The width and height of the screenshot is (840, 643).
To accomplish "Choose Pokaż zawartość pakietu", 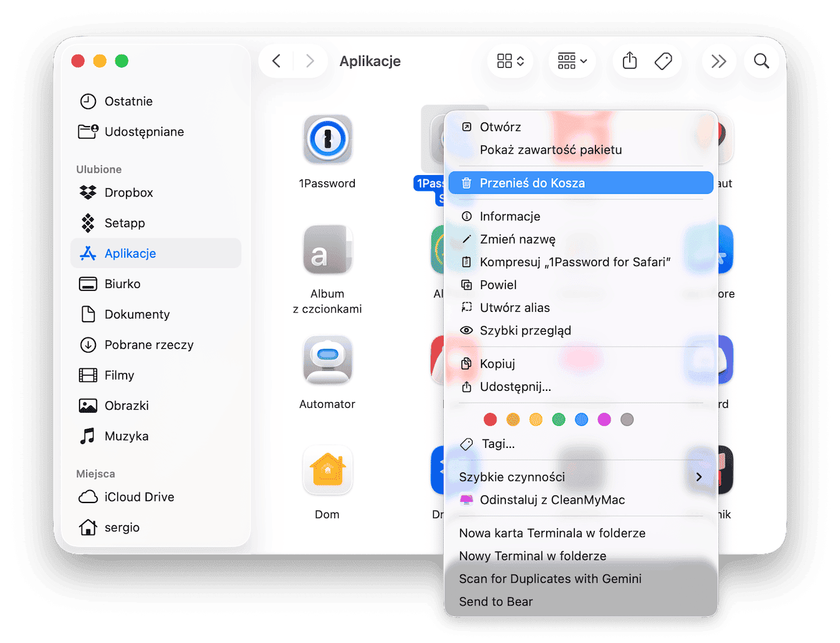I will (x=580, y=149).
